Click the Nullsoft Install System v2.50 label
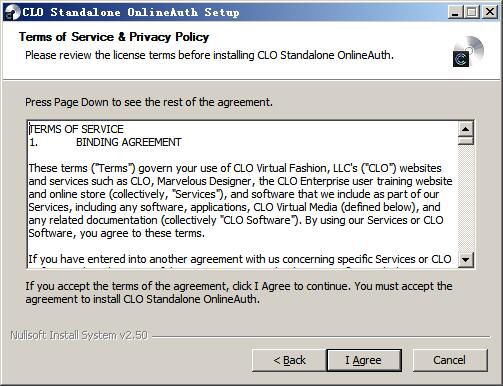The height and width of the screenshot is (386, 503). (79, 335)
